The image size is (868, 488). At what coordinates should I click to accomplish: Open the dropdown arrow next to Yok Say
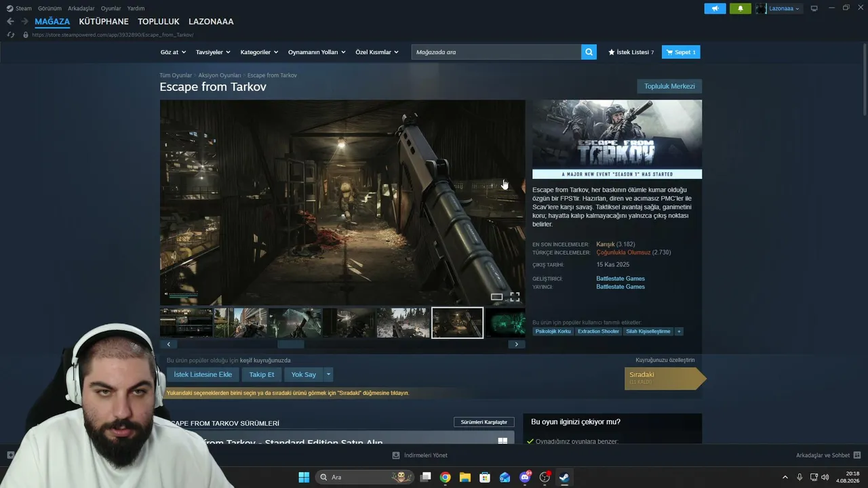click(x=329, y=374)
